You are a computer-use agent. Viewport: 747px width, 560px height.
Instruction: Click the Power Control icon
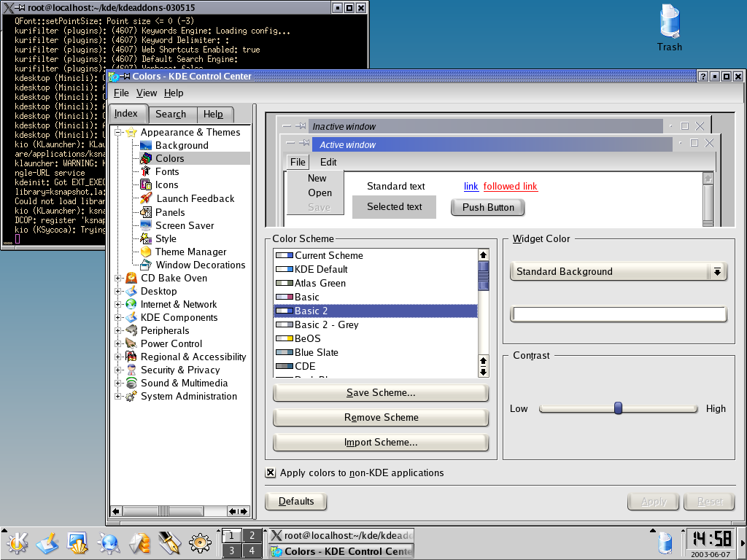click(x=131, y=343)
